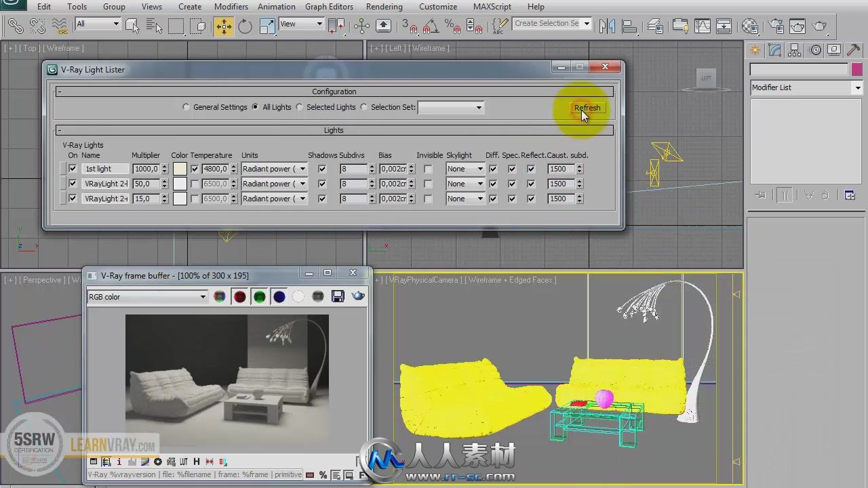
Task: Open Edit Named Selection Sets
Action: (x=500, y=26)
